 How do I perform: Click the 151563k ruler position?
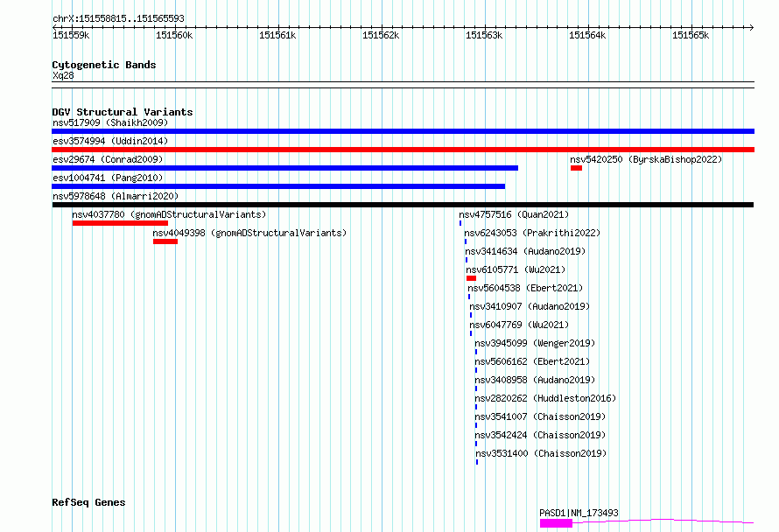(x=484, y=35)
